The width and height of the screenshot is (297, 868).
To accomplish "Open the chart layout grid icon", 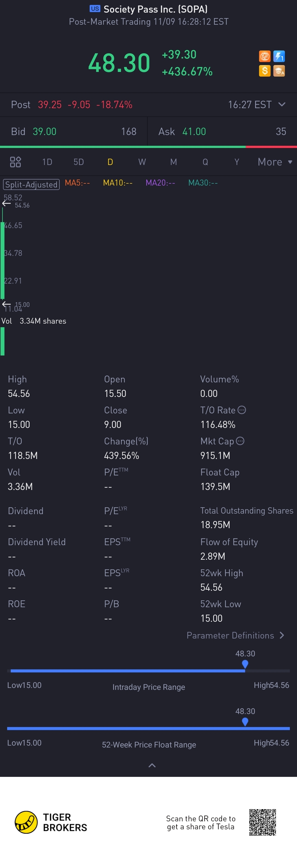I will coord(15,162).
